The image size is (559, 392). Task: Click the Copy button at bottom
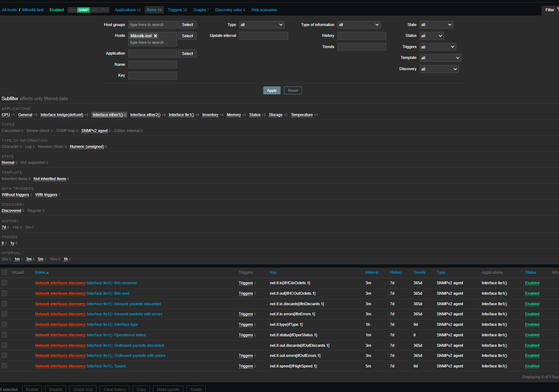point(141,389)
